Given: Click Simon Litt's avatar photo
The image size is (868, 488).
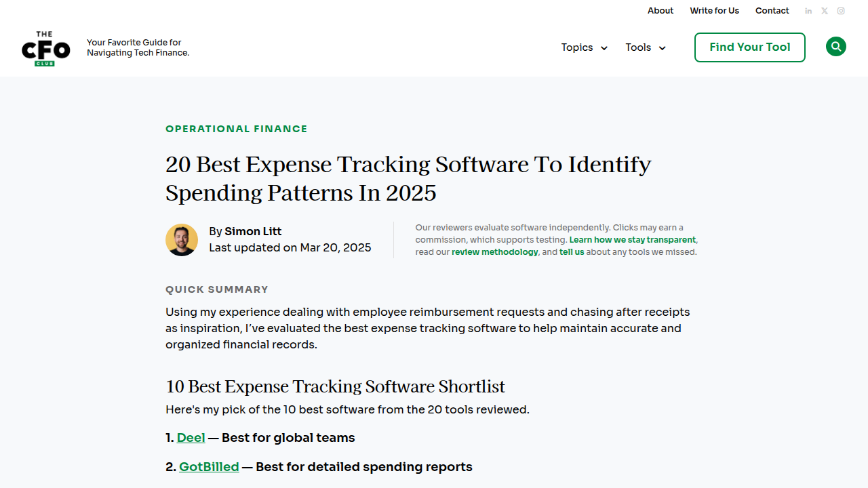Looking at the screenshot, I should [x=182, y=240].
